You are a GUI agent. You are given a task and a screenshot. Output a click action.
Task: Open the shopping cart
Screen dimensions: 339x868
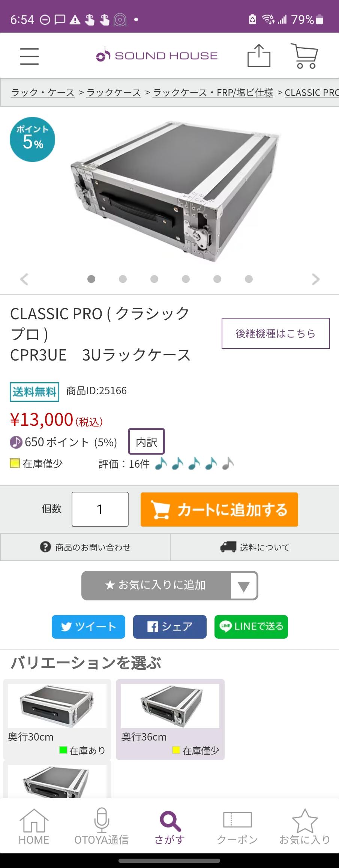304,56
